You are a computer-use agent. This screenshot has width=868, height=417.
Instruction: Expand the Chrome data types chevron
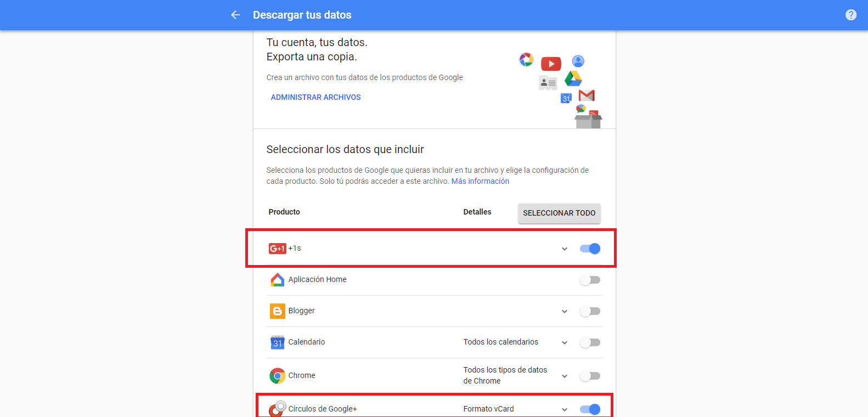565,376
